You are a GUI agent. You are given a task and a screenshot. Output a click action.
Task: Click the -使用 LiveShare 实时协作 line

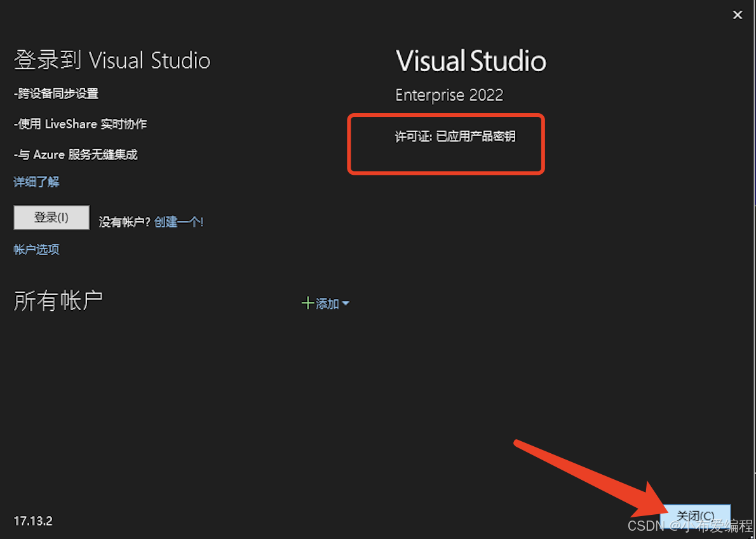tap(80, 124)
